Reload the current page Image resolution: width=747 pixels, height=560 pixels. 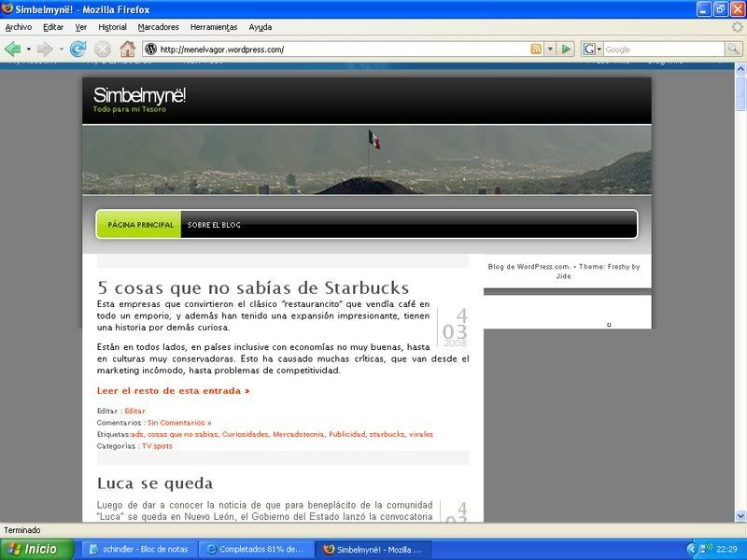click(x=78, y=49)
